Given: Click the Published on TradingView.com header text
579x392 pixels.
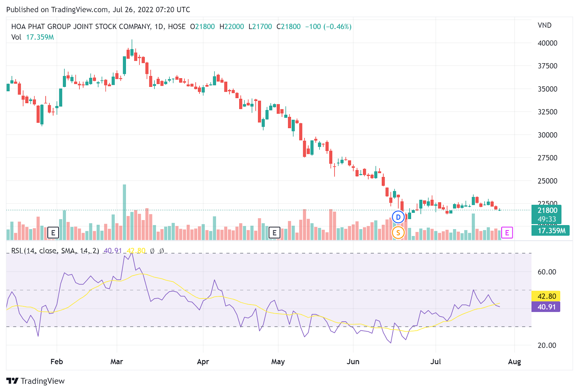Looking at the screenshot, I should click(98, 10).
